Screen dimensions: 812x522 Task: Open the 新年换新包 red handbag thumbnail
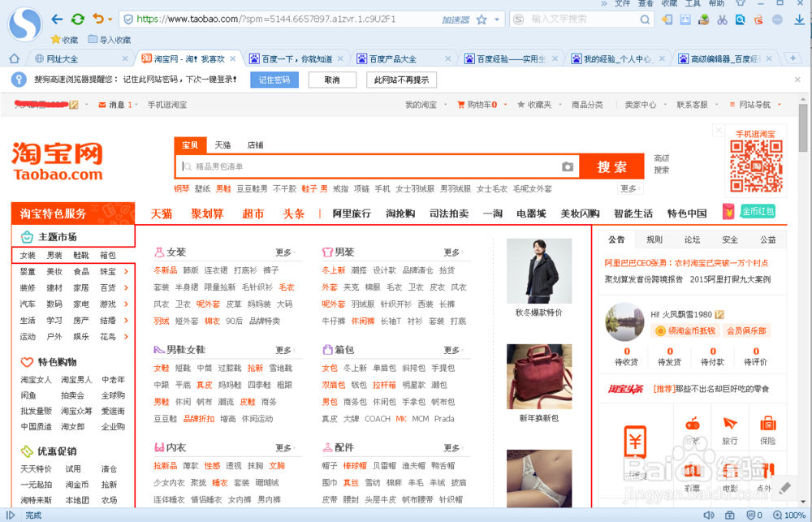(x=539, y=377)
